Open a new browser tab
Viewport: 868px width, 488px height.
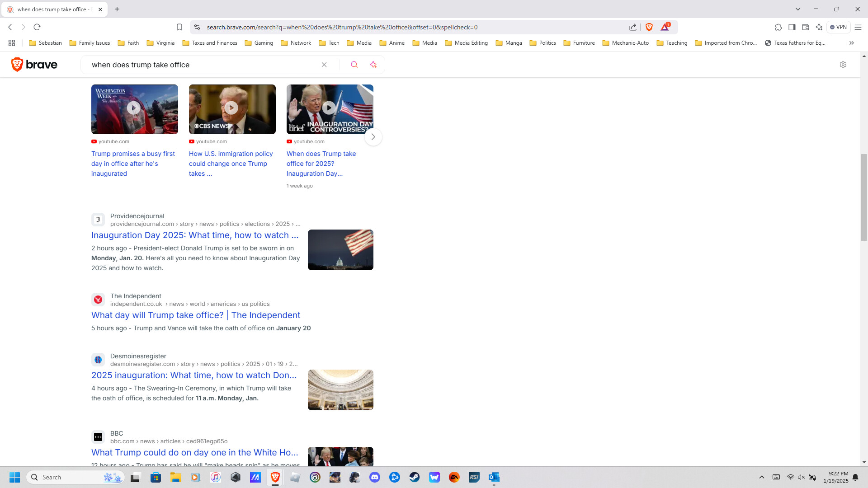pyautogui.click(x=117, y=9)
